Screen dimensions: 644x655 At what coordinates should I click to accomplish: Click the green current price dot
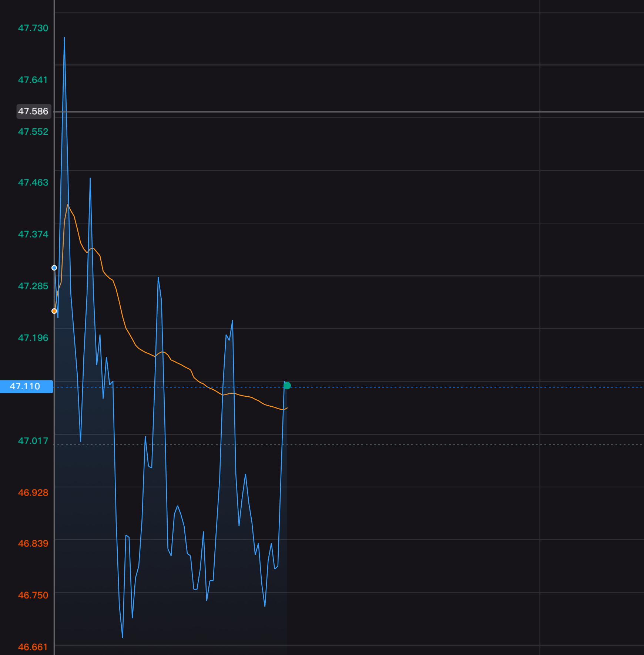pos(287,386)
